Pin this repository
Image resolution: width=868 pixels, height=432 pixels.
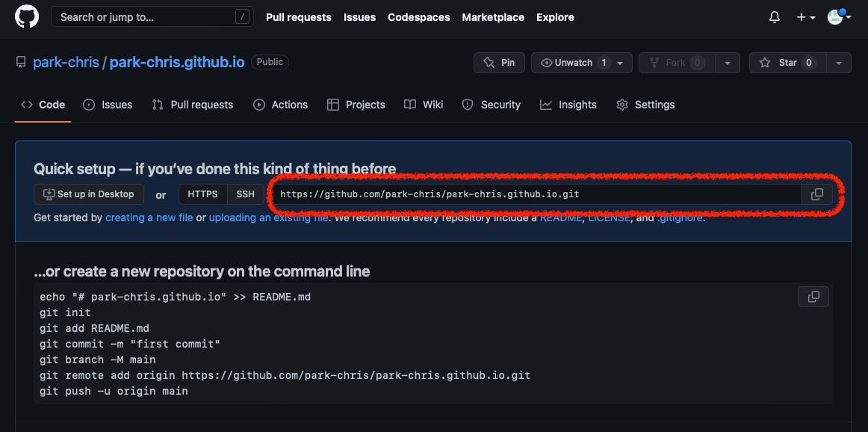(x=499, y=63)
